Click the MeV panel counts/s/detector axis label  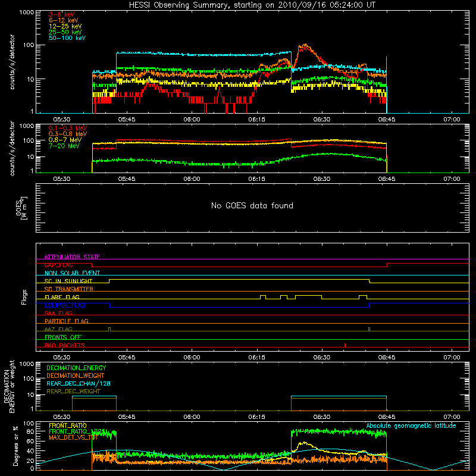coord(12,148)
